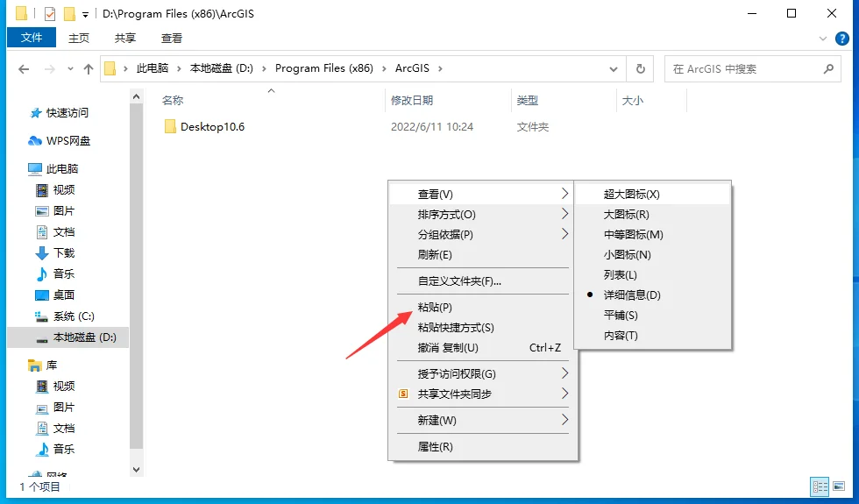Expand the ribbon chevron
The height and width of the screenshot is (504, 859).
[823, 39]
